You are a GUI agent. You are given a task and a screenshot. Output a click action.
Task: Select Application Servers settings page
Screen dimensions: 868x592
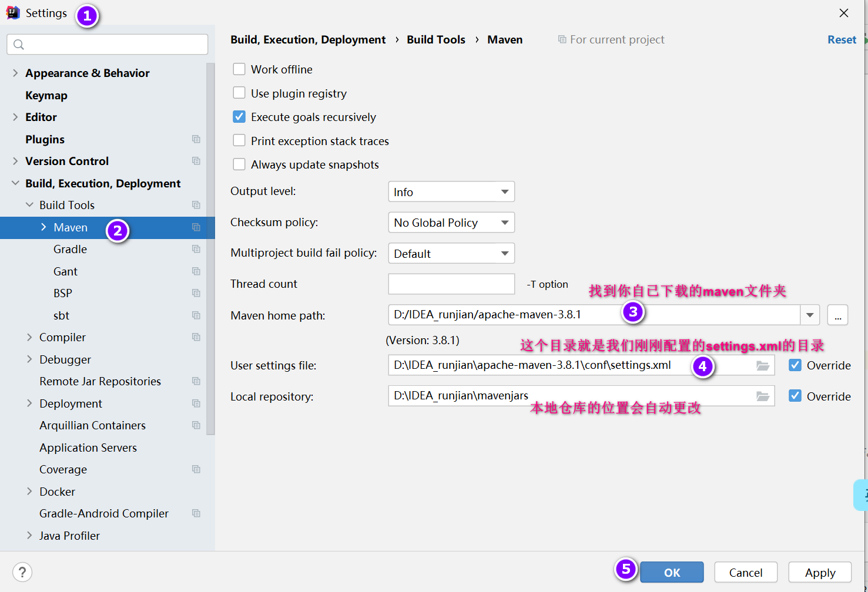88,448
